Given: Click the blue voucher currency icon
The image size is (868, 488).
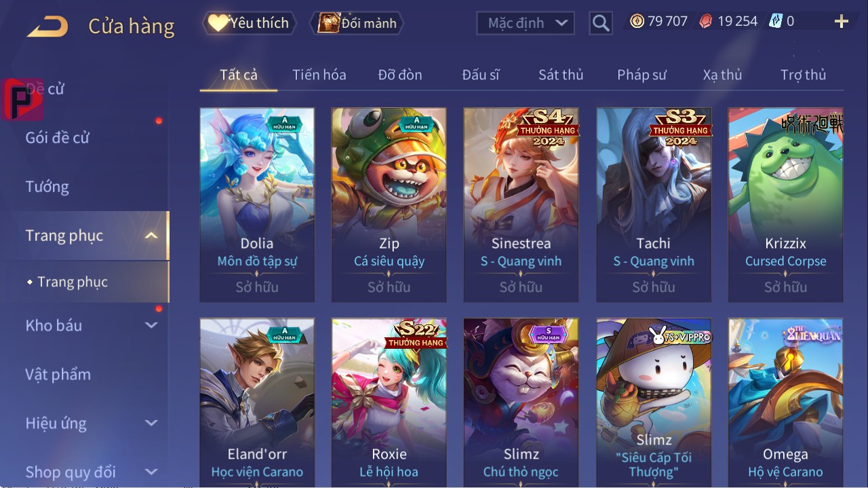Looking at the screenshot, I should point(776,22).
